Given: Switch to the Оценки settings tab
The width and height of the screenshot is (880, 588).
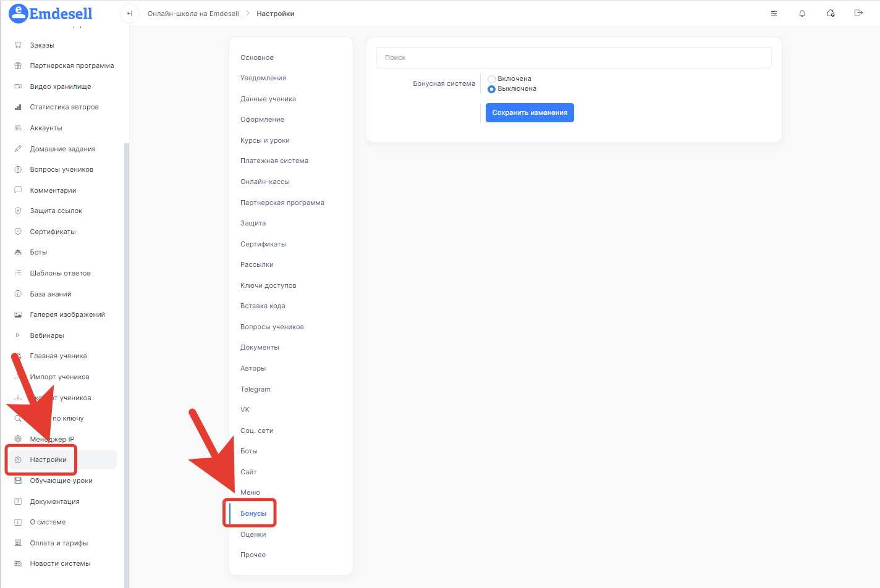Looking at the screenshot, I should coord(253,534).
